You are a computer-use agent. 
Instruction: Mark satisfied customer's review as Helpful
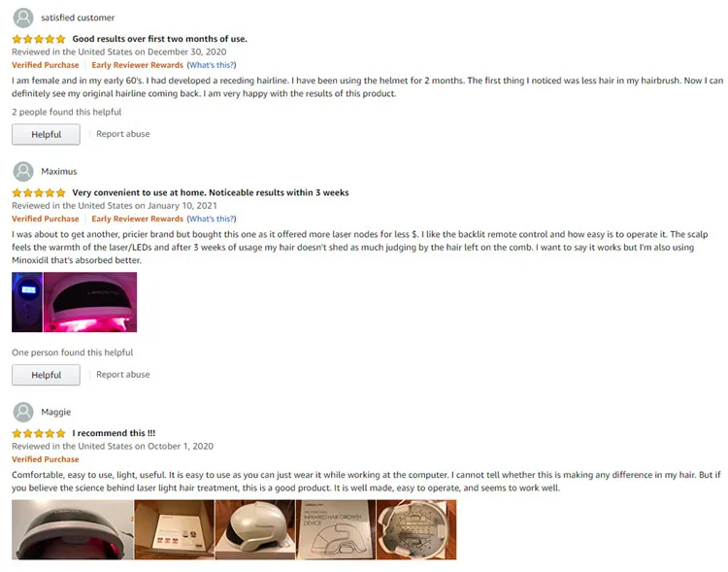pos(46,134)
